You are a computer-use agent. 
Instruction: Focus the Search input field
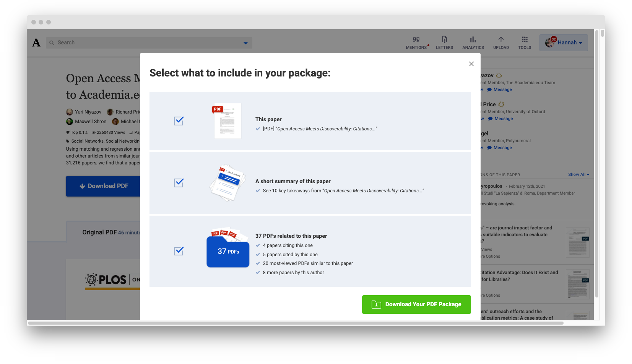(149, 42)
